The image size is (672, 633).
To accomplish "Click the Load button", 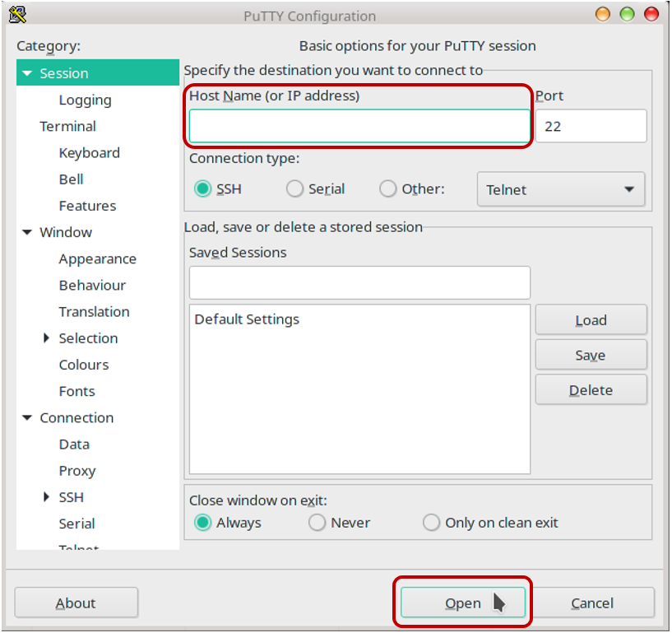I will coord(591,319).
